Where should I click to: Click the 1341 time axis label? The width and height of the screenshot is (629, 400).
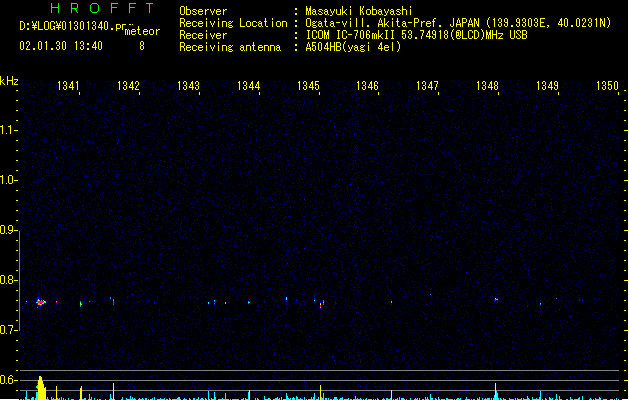pos(68,86)
